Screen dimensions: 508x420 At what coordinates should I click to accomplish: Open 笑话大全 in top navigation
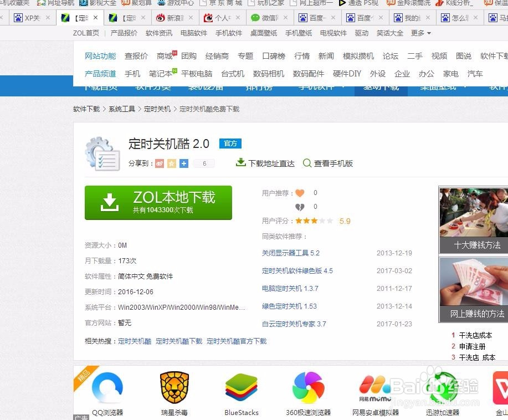pyautogui.click(x=390, y=33)
